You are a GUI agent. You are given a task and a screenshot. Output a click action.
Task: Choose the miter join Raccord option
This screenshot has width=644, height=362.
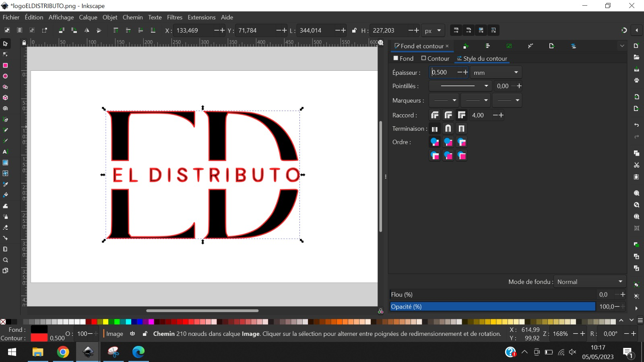point(462,115)
